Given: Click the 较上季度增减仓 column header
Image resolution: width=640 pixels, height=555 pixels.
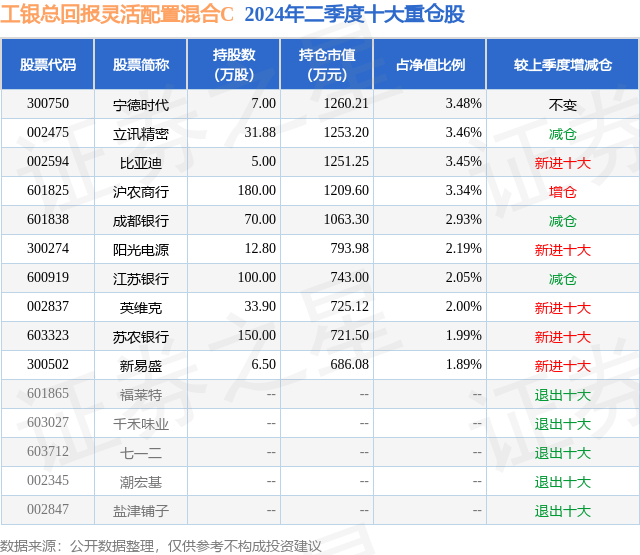Looking at the screenshot, I should [563, 64].
